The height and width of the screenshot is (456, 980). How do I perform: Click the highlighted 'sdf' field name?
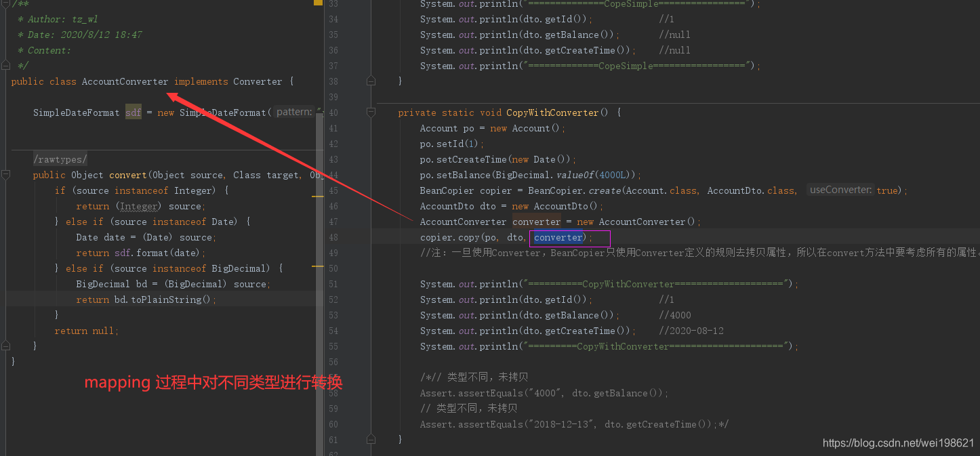134,112
